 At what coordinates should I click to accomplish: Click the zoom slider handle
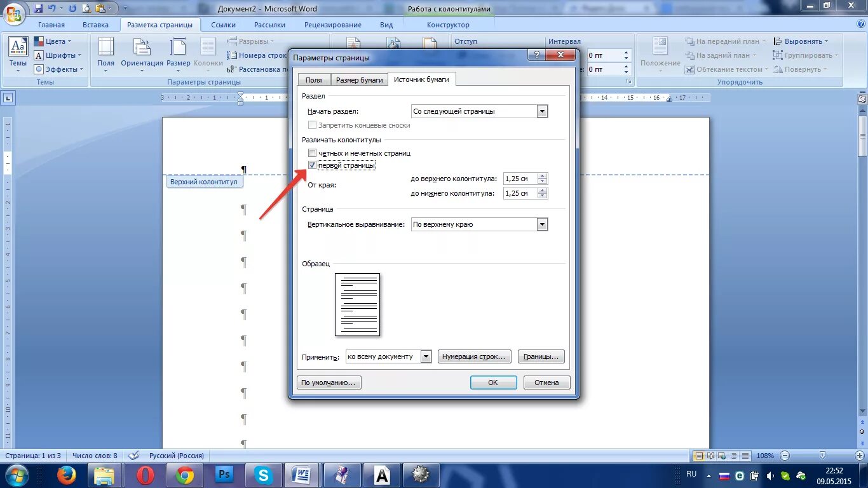coord(823,456)
